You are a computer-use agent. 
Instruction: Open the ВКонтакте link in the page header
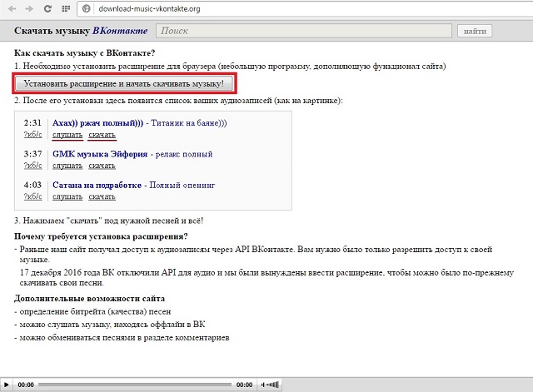pyautogui.click(x=120, y=31)
